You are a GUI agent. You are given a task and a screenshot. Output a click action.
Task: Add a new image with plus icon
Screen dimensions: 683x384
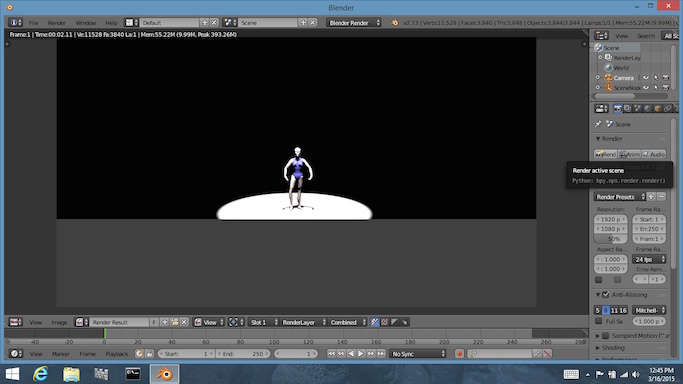[165, 322]
